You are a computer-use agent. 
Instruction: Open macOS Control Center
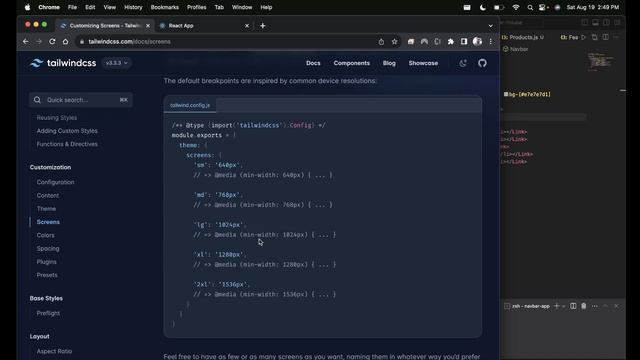coord(542,7)
